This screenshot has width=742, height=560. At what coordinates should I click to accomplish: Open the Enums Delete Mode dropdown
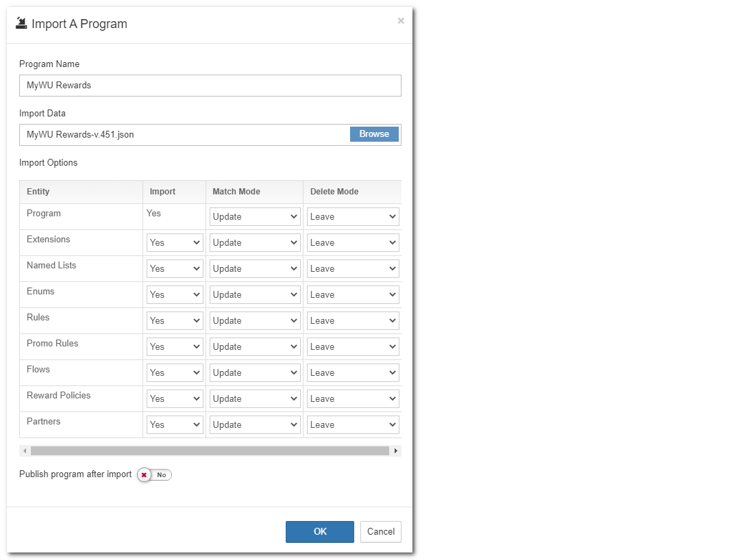pyautogui.click(x=353, y=295)
